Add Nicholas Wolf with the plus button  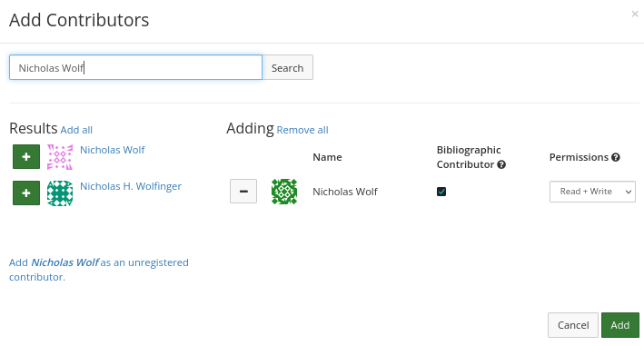coord(26,156)
